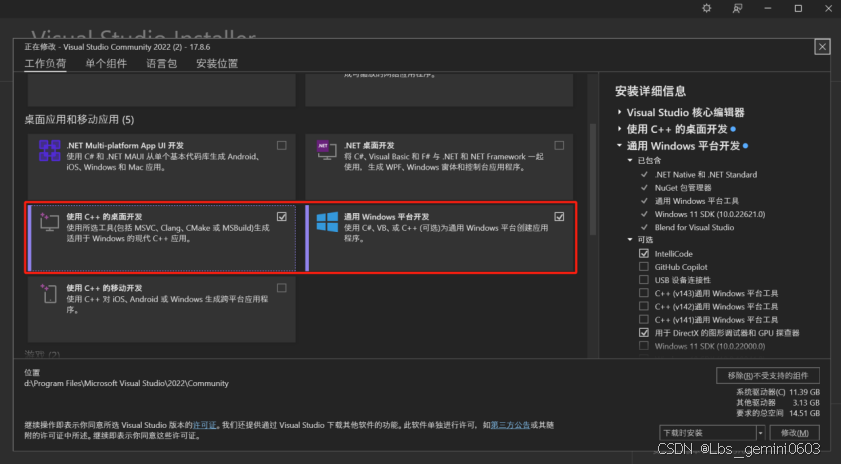Open the 第三方公告 link

coord(510,425)
